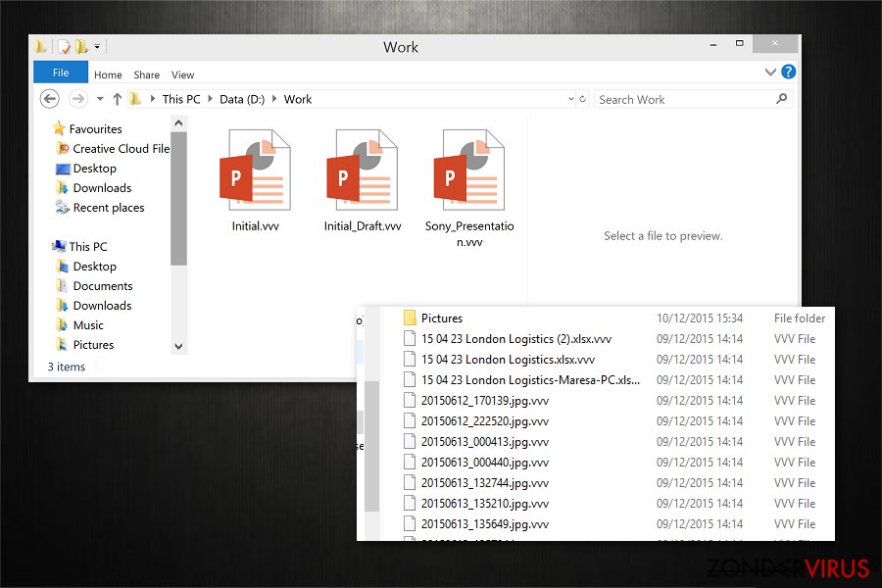Go up one folder level
The image size is (882, 588).
118,99
